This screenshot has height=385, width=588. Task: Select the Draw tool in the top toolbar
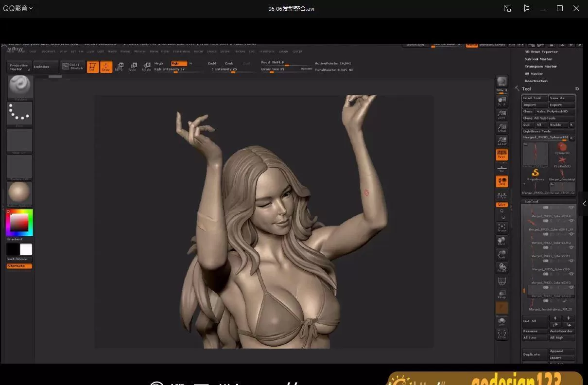click(x=106, y=67)
